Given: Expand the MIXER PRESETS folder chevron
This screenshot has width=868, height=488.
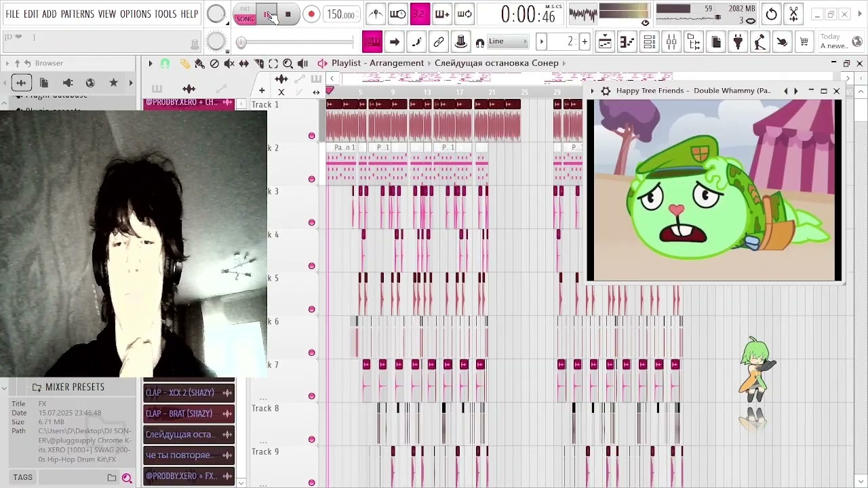Looking at the screenshot, I should click(x=5, y=388).
